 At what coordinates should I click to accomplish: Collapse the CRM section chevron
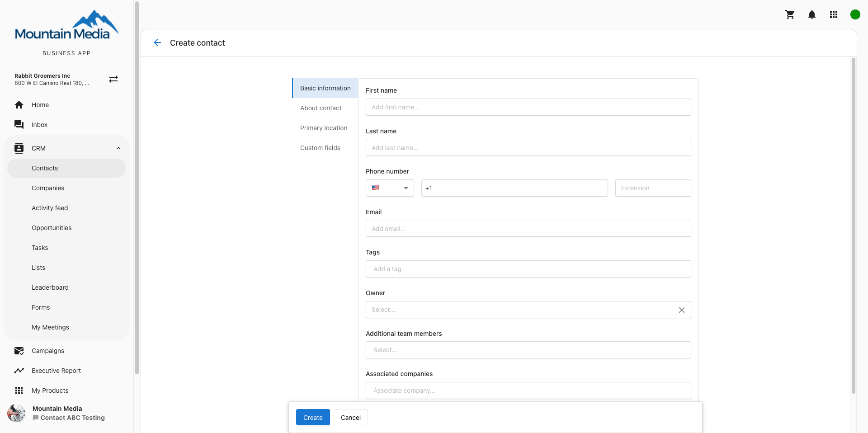coord(118,148)
